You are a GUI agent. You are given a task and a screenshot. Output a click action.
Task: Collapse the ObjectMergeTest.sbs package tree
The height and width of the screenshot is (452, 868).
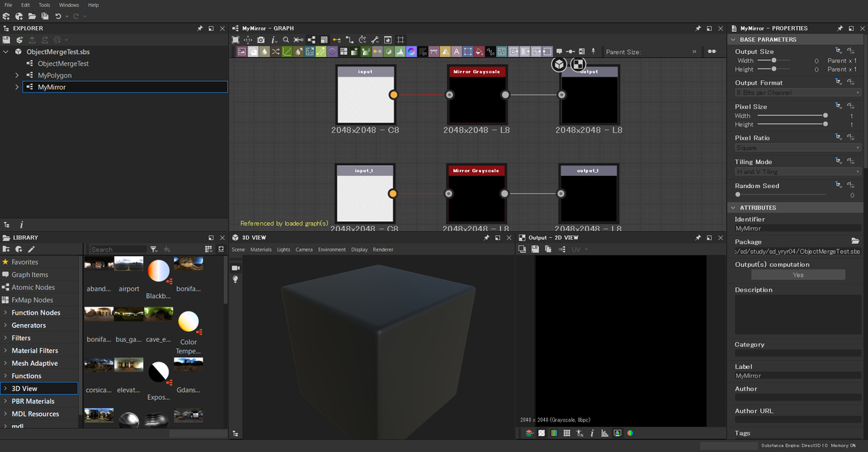[7, 52]
